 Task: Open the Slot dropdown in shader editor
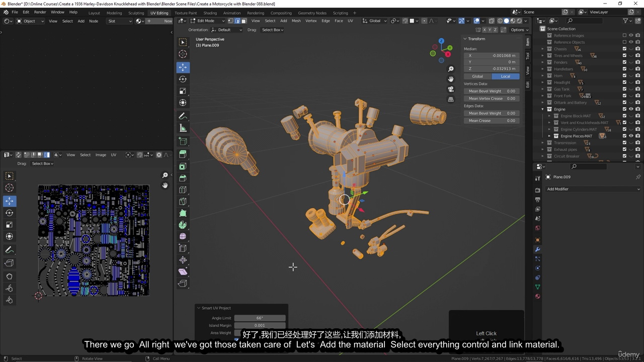coord(120,21)
